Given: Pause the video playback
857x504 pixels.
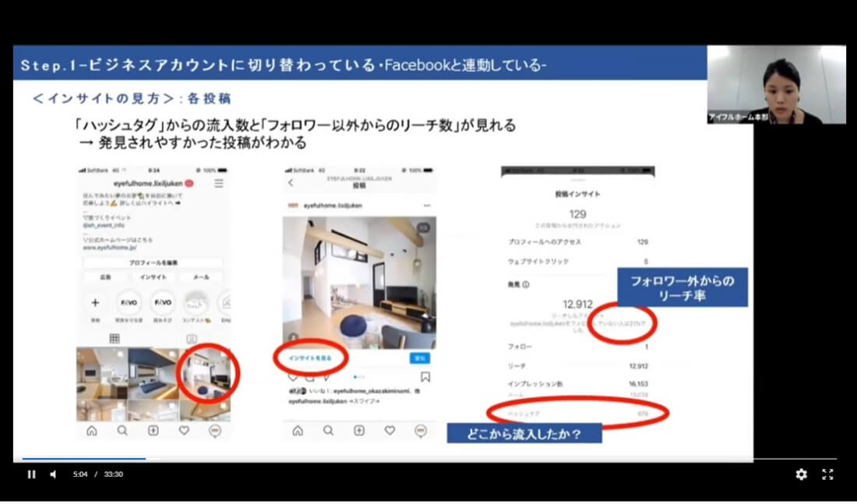Looking at the screenshot, I should point(31,474).
